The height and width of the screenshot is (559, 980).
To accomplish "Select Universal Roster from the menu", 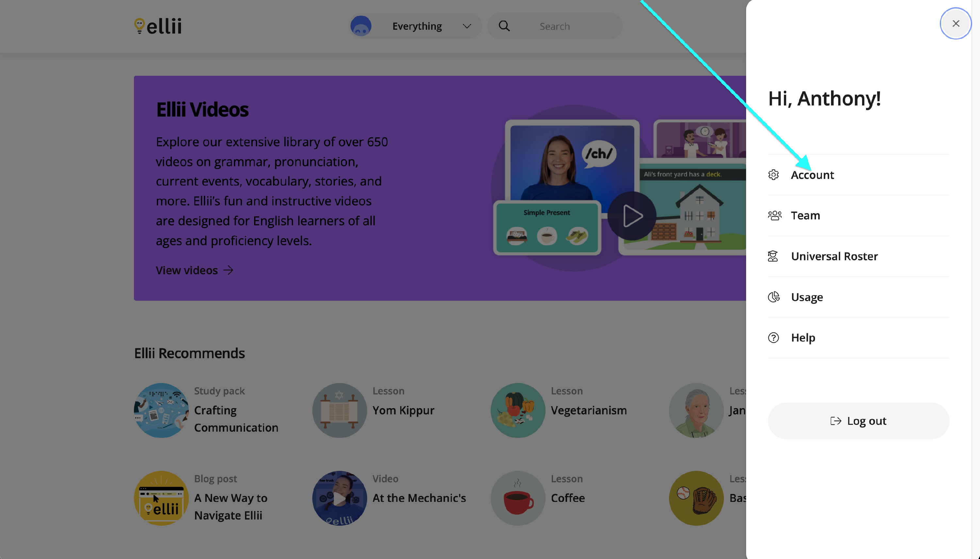I will tap(834, 256).
